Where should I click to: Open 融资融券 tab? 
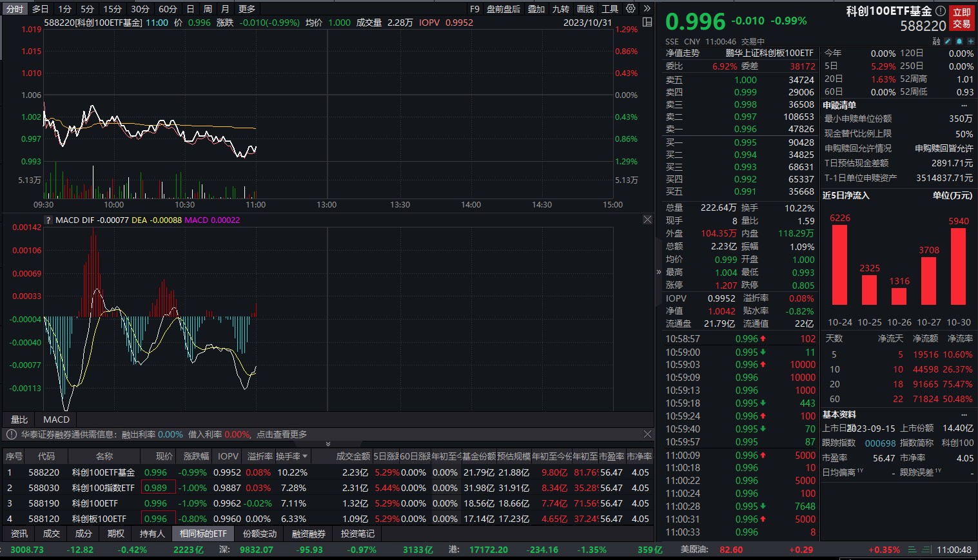309,534
